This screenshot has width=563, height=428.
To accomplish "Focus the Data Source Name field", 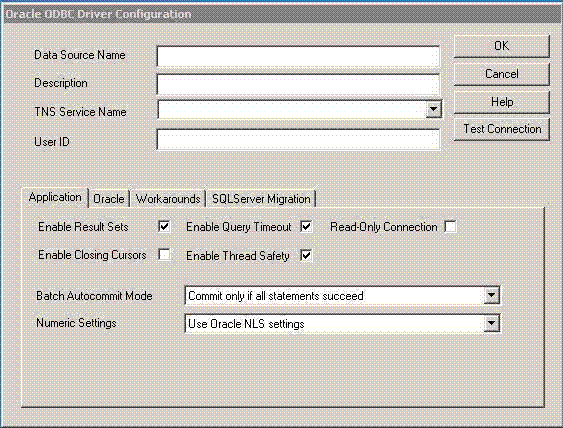I will (x=298, y=56).
